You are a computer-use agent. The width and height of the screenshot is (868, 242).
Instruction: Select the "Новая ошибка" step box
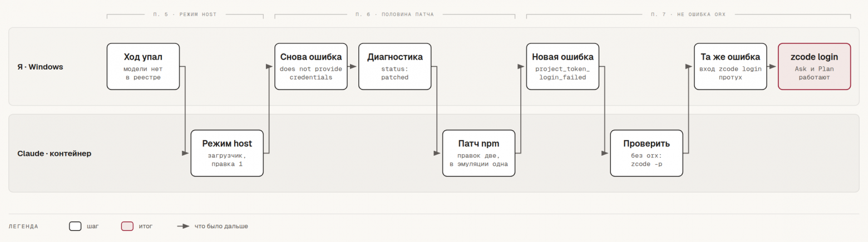(x=563, y=66)
